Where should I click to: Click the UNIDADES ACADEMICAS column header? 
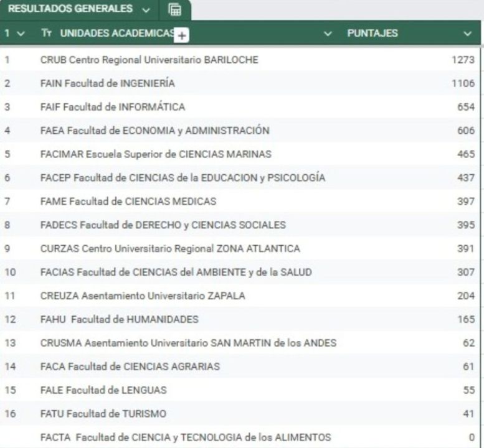coord(112,34)
